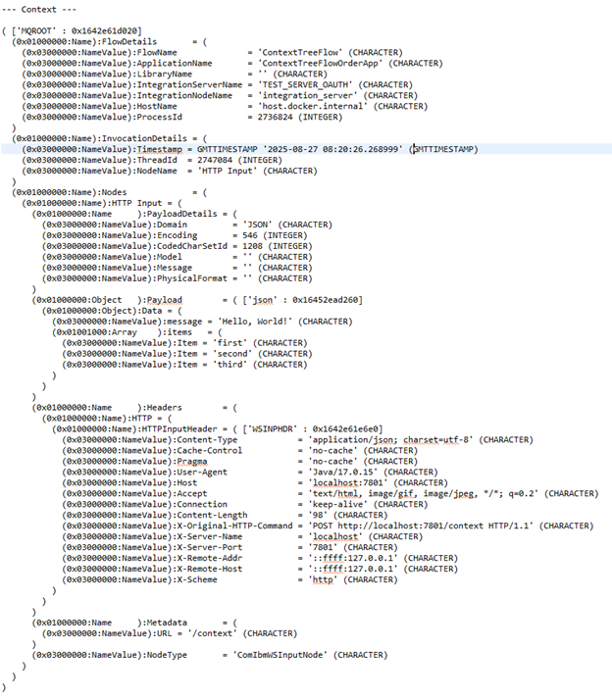The image size is (612, 700).
Task: Select the highlighted Timestamp value 2025-08-27
Action: click(332, 149)
